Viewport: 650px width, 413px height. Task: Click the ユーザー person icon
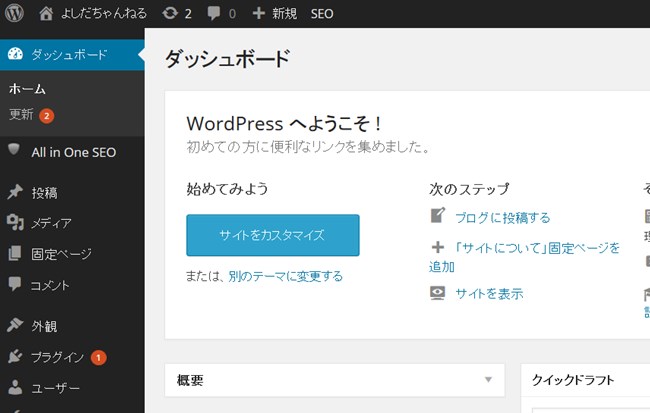tap(15, 387)
